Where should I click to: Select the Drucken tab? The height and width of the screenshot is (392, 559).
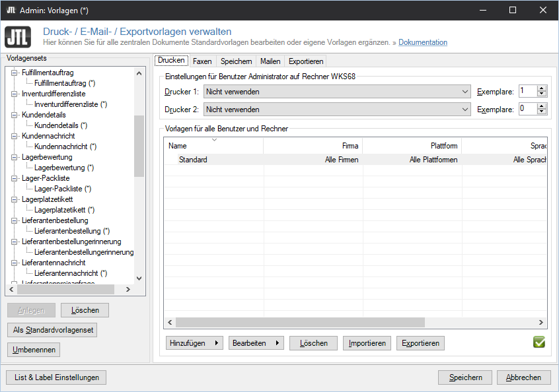click(171, 60)
